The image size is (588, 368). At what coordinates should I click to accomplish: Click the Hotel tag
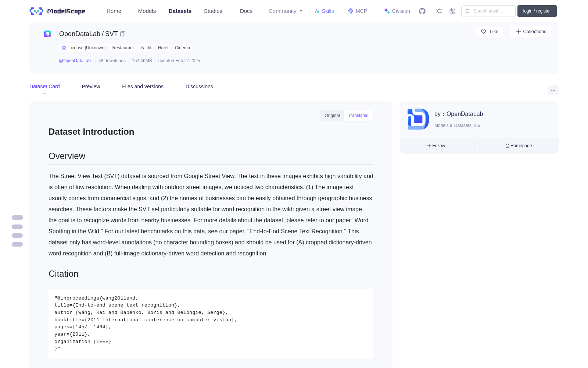163,48
